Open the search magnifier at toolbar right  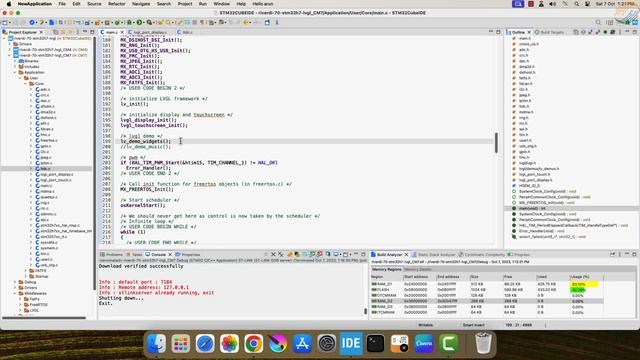point(598,22)
